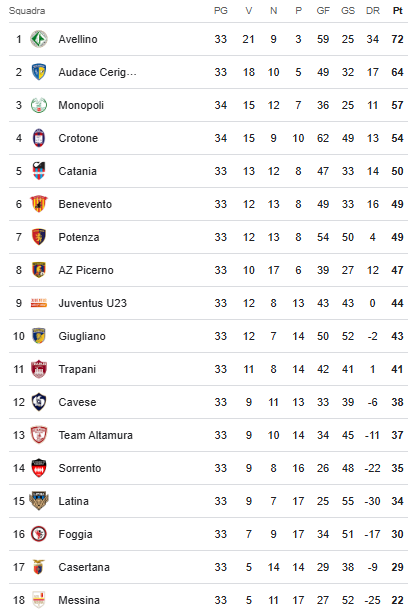Click the Squadra column header
Viewport: 408px width, 613px height.
pos(27,11)
